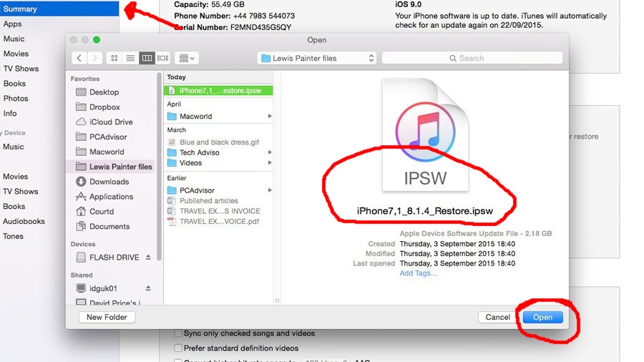
Task: Go back with the left chevron button
Action: [79, 58]
